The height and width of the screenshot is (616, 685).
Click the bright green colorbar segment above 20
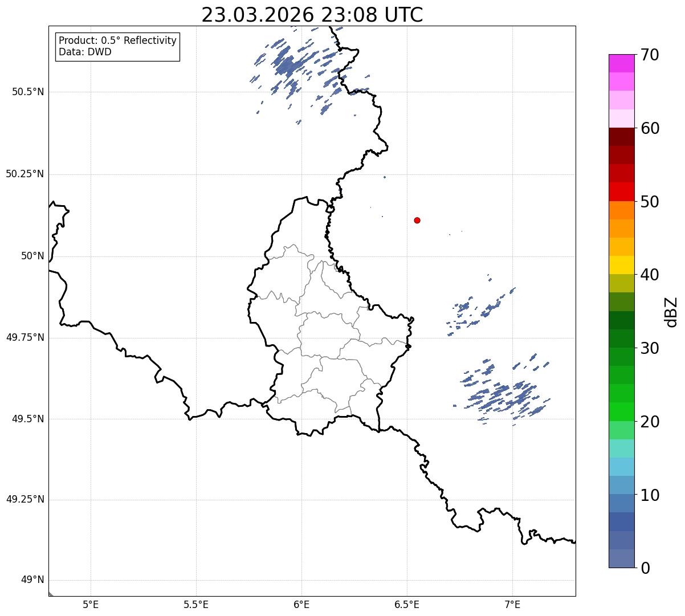622,411
